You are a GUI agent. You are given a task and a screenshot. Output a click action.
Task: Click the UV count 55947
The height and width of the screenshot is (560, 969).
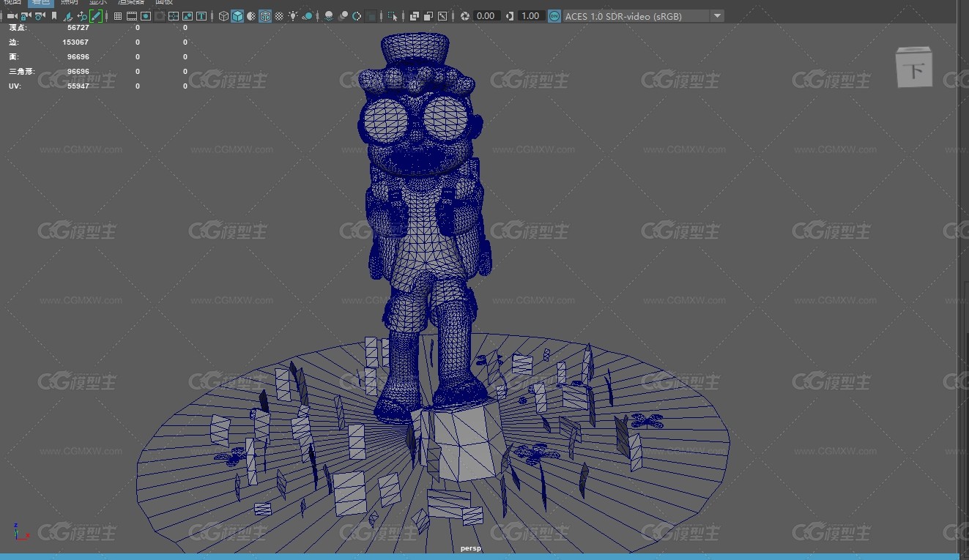point(78,86)
